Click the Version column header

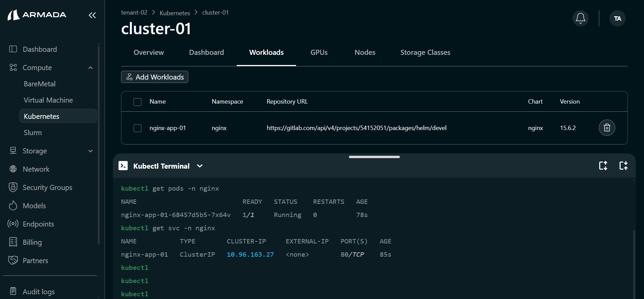click(x=570, y=101)
